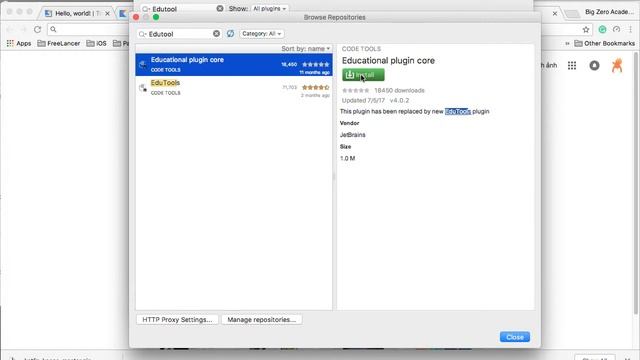
Task: Open the Sort by: name dropdown
Action: pyautogui.click(x=305, y=49)
